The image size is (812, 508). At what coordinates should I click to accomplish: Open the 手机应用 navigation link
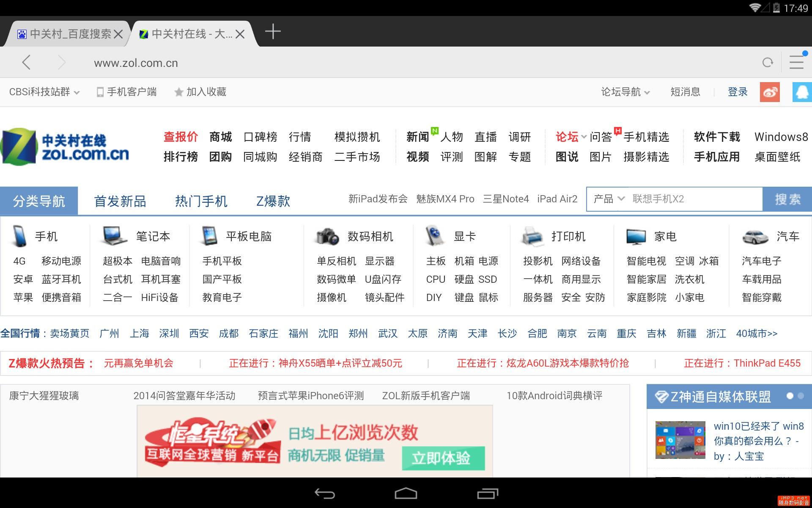coord(717,157)
